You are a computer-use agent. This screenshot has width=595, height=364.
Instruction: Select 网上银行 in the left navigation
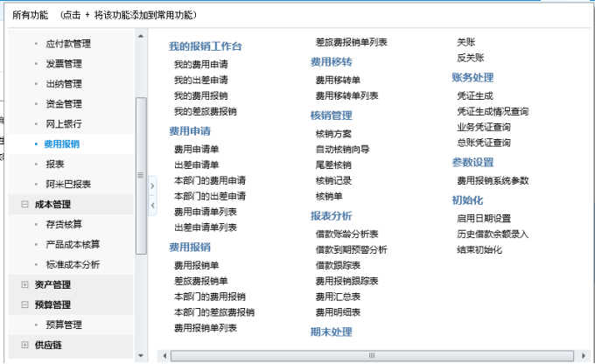tap(63, 123)
